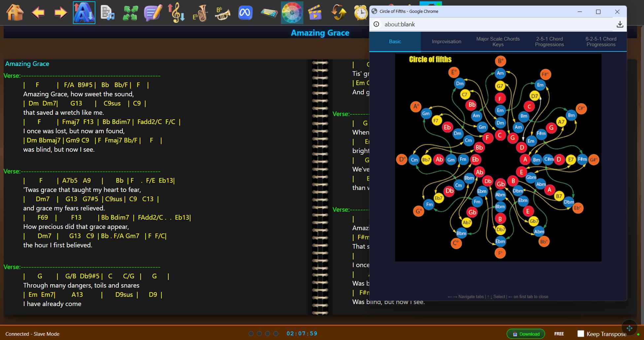
Task: Open the Major Scale Chords Keys tab
Action: [498, 42]
